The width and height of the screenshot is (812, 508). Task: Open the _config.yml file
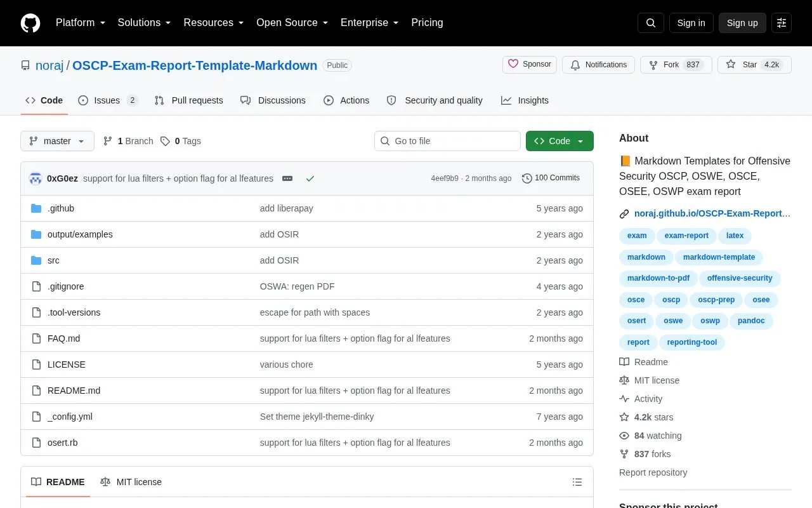coord(70,417)
